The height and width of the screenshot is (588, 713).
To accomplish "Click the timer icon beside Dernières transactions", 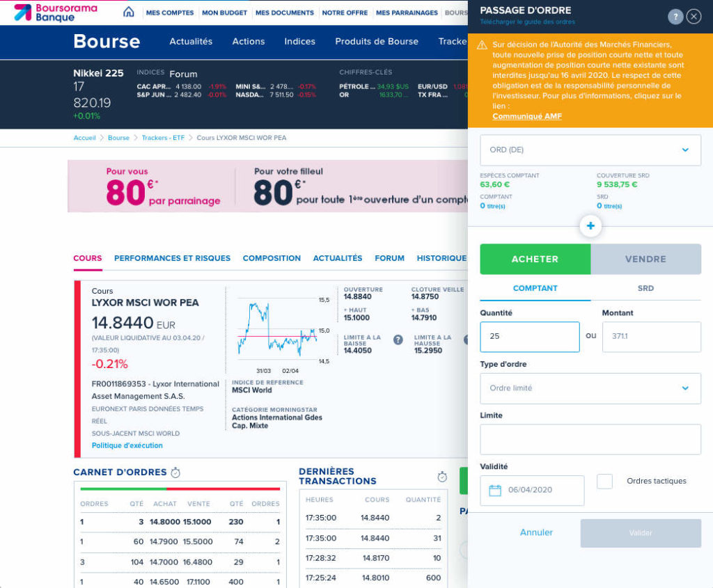I will [x=442, y=477].
